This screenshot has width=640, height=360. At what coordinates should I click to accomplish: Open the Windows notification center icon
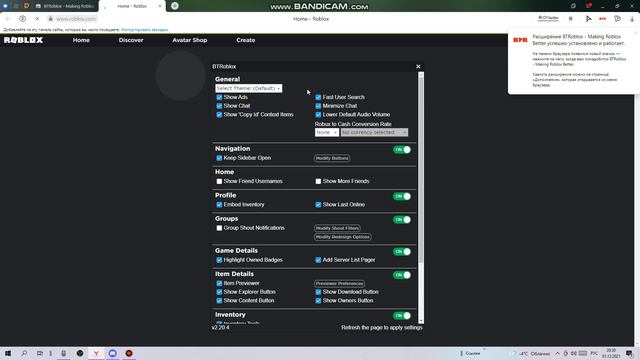pos(629,353)
